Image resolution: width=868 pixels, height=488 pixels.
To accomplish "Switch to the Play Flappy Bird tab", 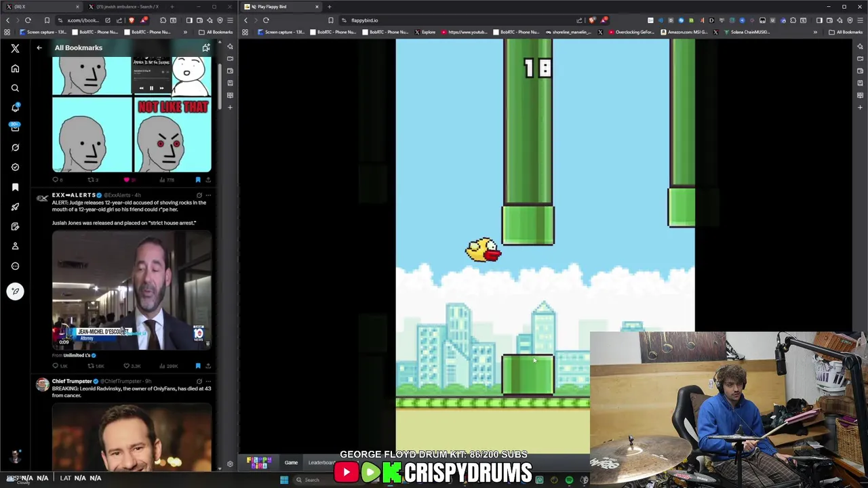I will [x=282, y=7].
